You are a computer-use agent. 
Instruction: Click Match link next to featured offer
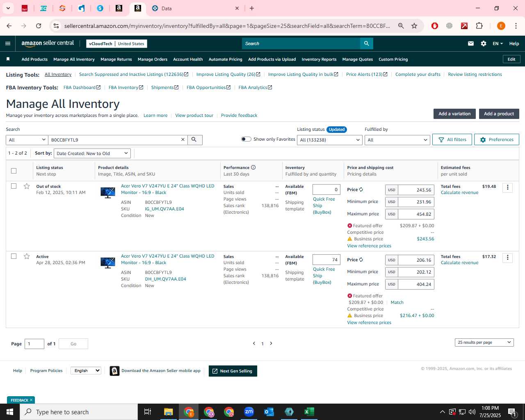pos(397,302)
